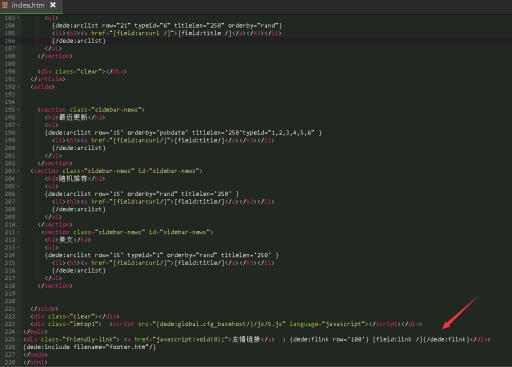Screen dimensions: 512x367
Task: Collapse the ul block at line 183
Action: point(18,18)
